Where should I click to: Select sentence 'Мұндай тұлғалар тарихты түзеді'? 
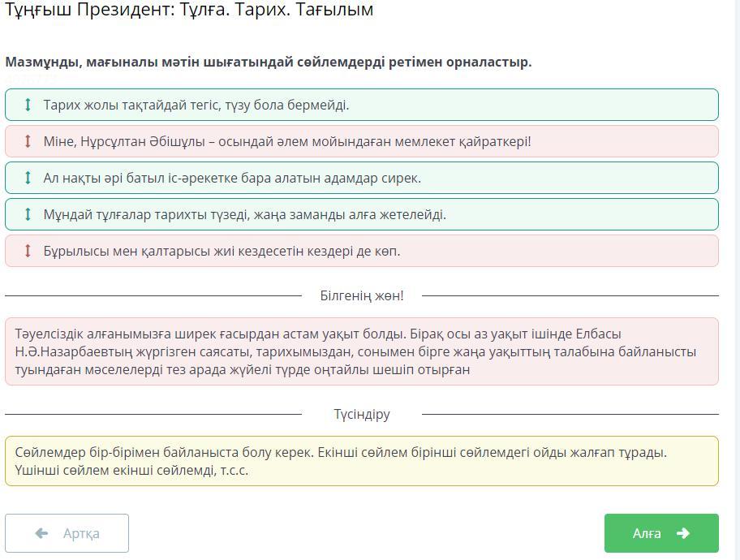pos(244,214)
